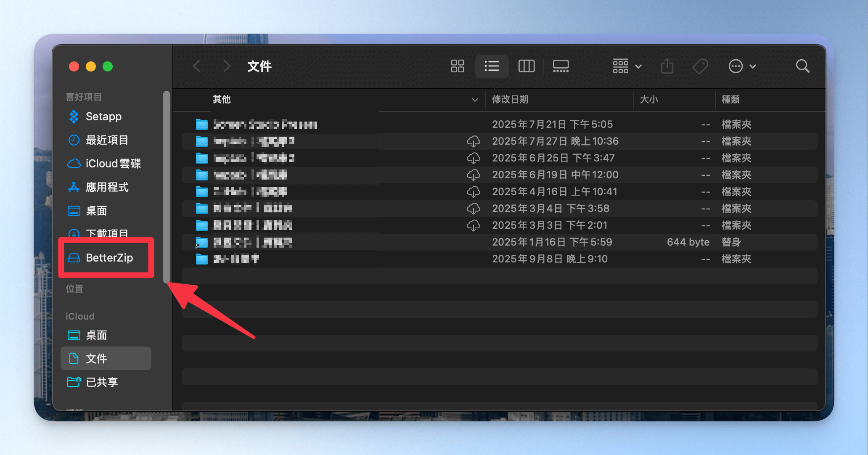Click the search magnifier icon

[x=802, y=66]
